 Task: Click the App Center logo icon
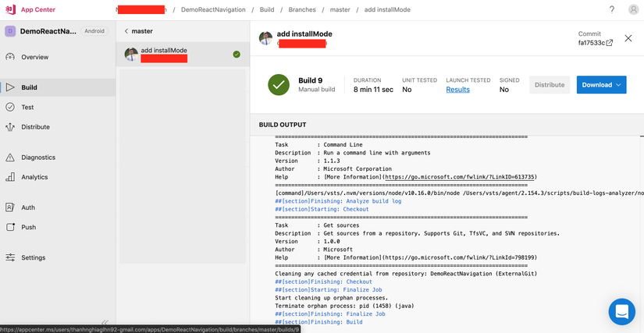point(10,9)
